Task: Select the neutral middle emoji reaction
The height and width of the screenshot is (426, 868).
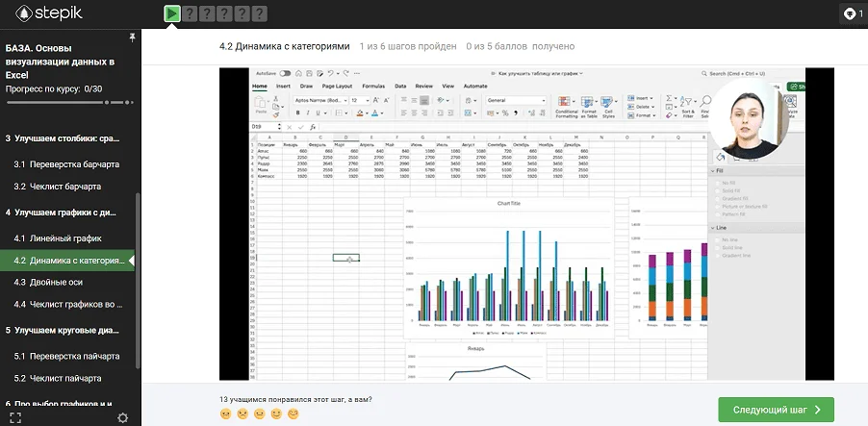Action: tap(260, 413)
